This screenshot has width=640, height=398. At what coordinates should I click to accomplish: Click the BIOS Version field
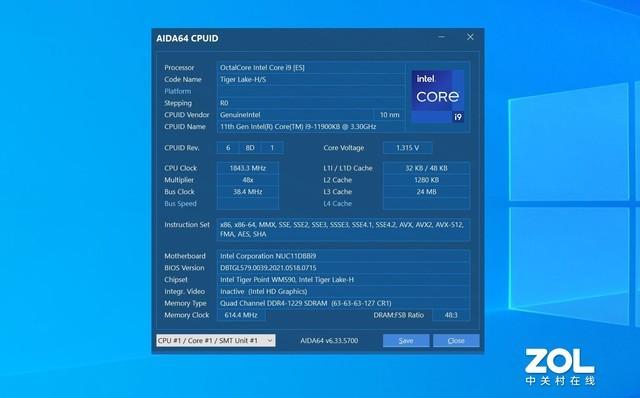[x=343, y=268]
